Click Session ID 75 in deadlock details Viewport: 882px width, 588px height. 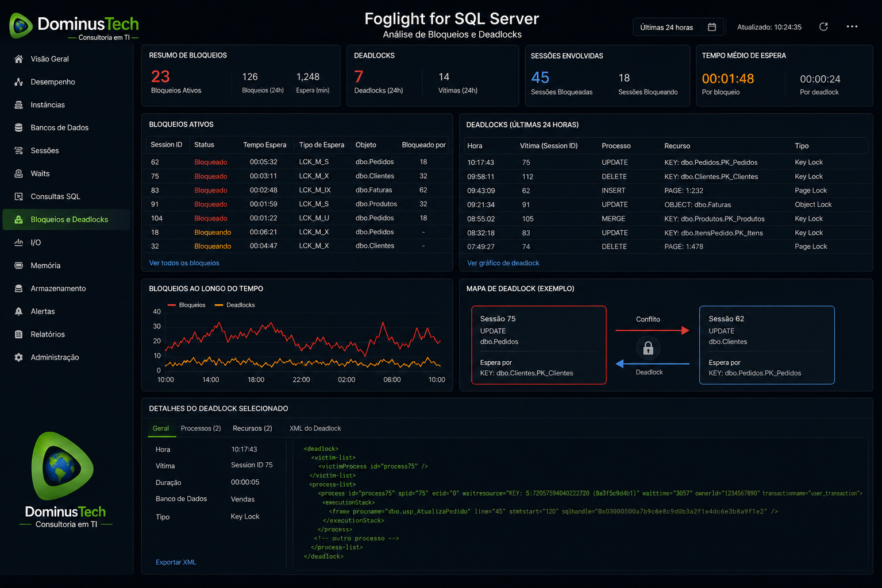point(252,465)
